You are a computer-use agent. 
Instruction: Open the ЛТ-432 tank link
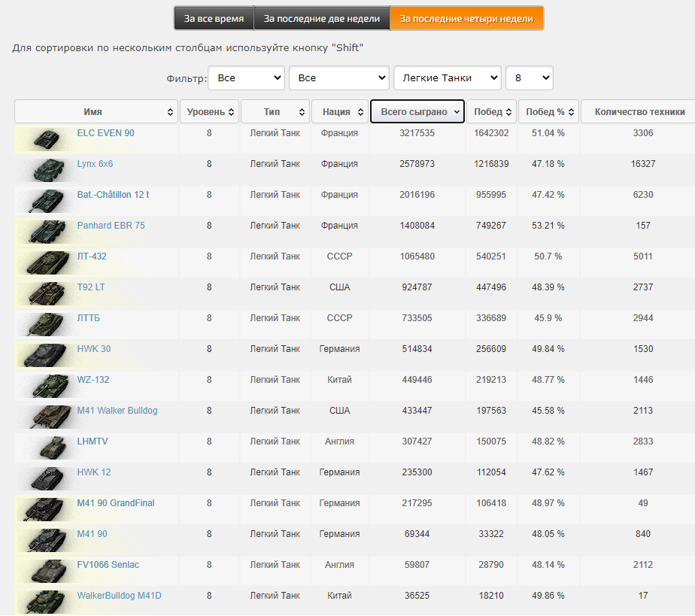(92, 256)
